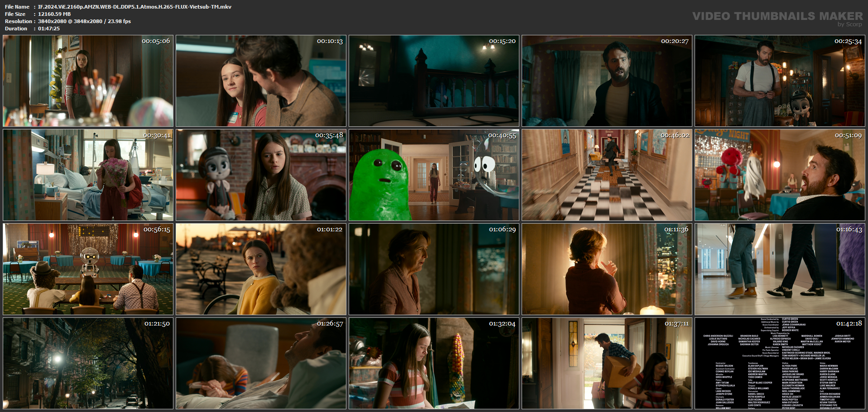Click the 01:42:18 timestamp label
The image size is (868, 412).
tap(849, 324)
